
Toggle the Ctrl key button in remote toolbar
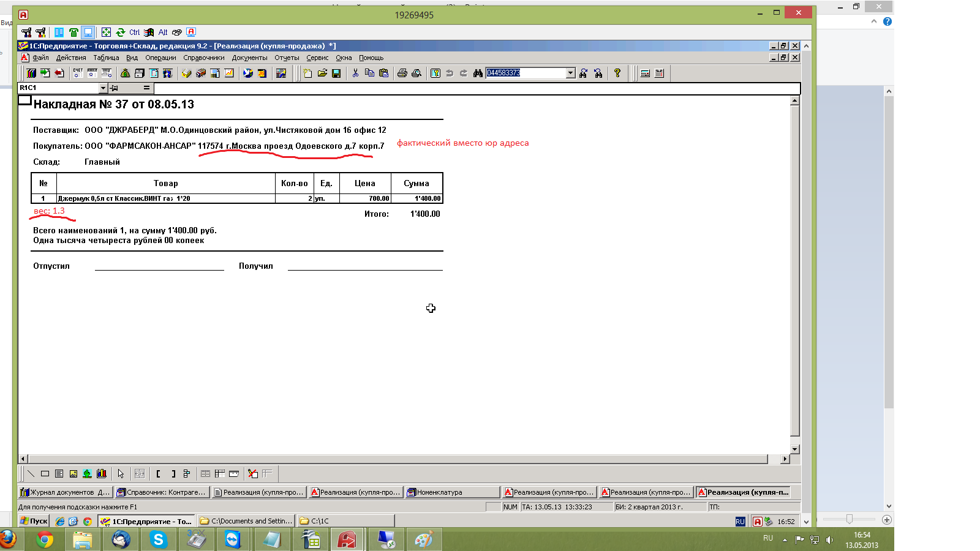pyautogui.click(x=134, y=32)
